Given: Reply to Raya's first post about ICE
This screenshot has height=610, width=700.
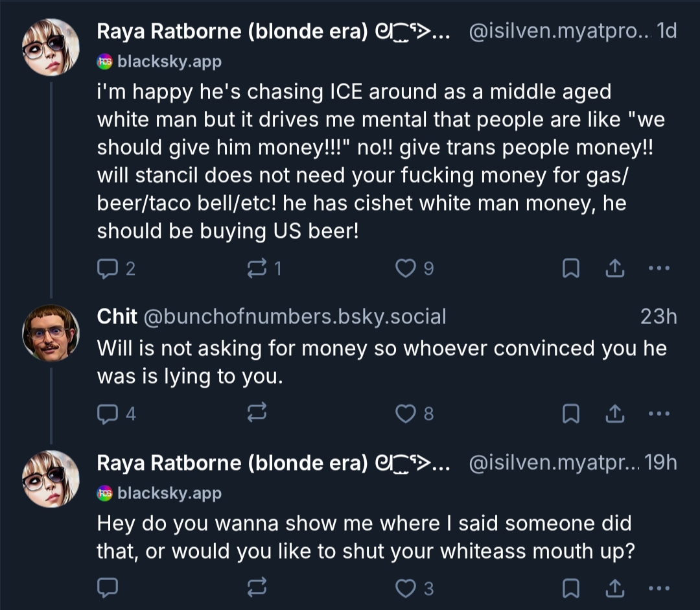Looking at the screenshot, I should [106, 268].
